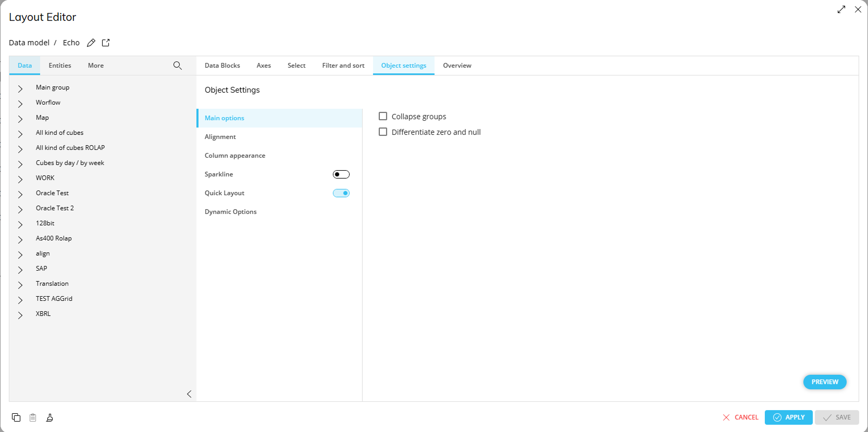The image size is (868, 432).
Task: Expand All kind of cubes ROLAP node
Action: coord(20,149)
